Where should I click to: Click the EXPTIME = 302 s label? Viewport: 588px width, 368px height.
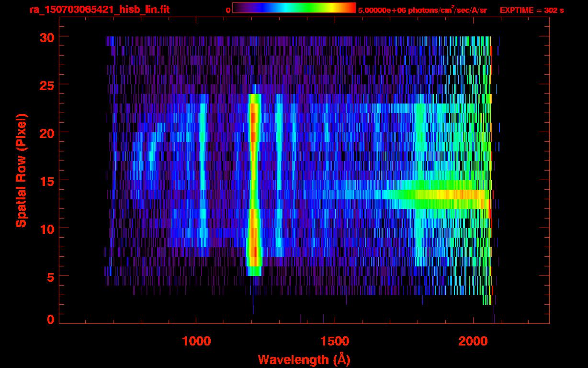531,10
